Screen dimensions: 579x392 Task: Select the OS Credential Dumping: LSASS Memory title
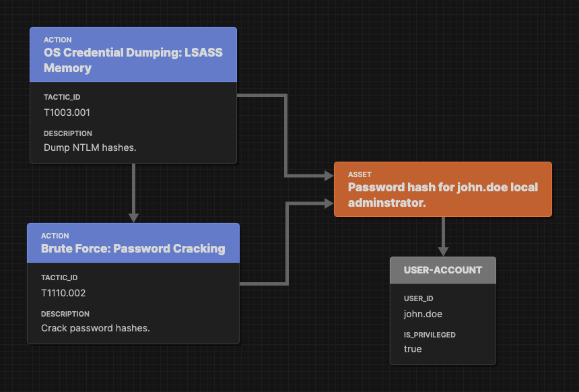click(133, 60)
